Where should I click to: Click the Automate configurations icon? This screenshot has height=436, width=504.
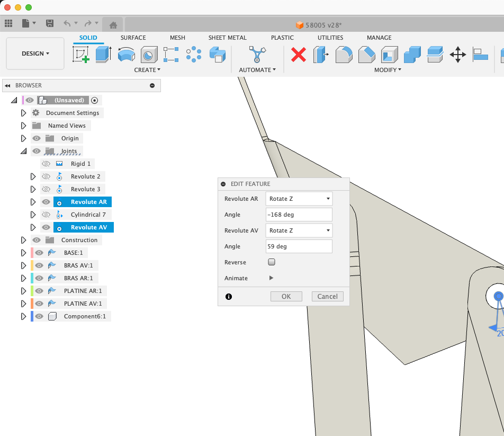tap(257, 55)
